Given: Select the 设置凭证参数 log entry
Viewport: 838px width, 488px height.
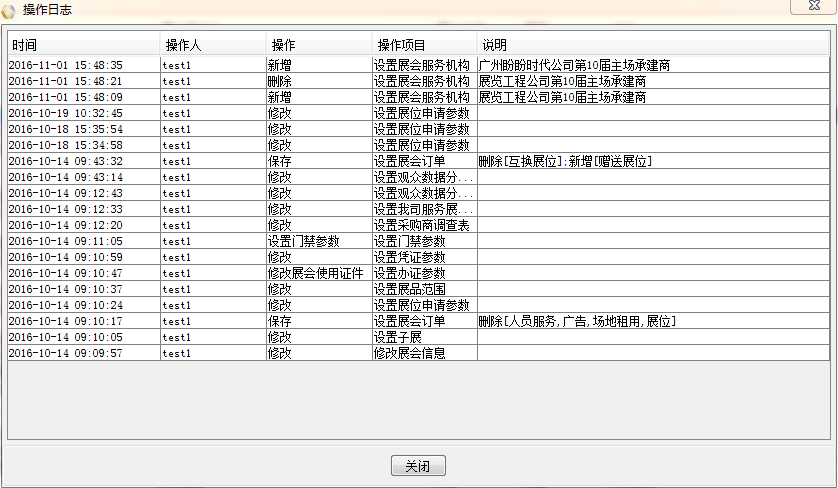Looking at the screenshot, I should [409, 257].
